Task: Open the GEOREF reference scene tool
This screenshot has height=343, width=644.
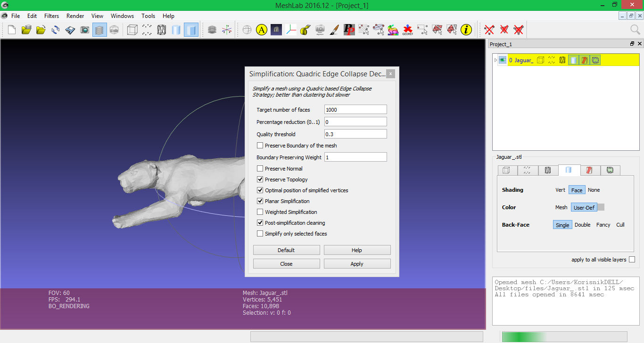Action: point(408,30)
